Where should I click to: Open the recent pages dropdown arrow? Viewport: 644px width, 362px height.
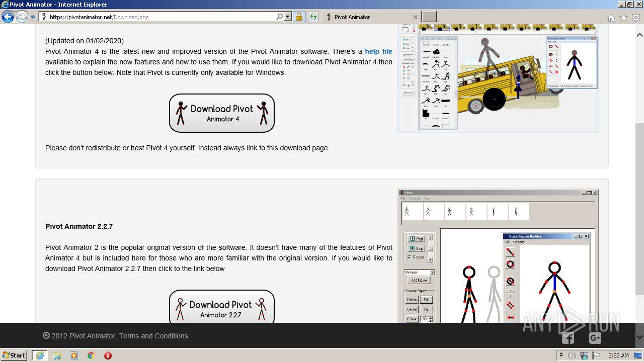(33, 17)
